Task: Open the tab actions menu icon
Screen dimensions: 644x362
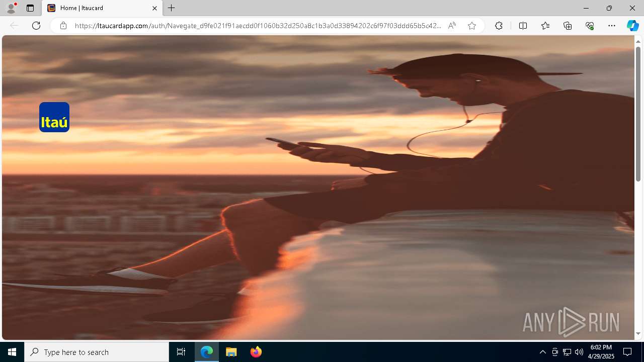Action: pyautogui.click(x=30, y=8)
